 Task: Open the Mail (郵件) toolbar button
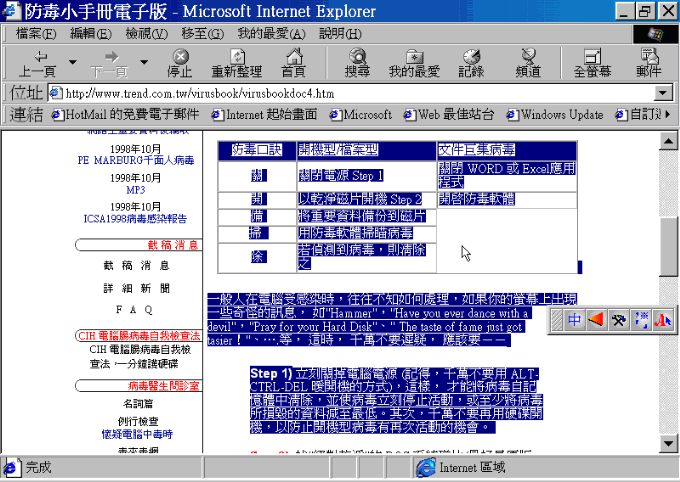coord(649,63)
